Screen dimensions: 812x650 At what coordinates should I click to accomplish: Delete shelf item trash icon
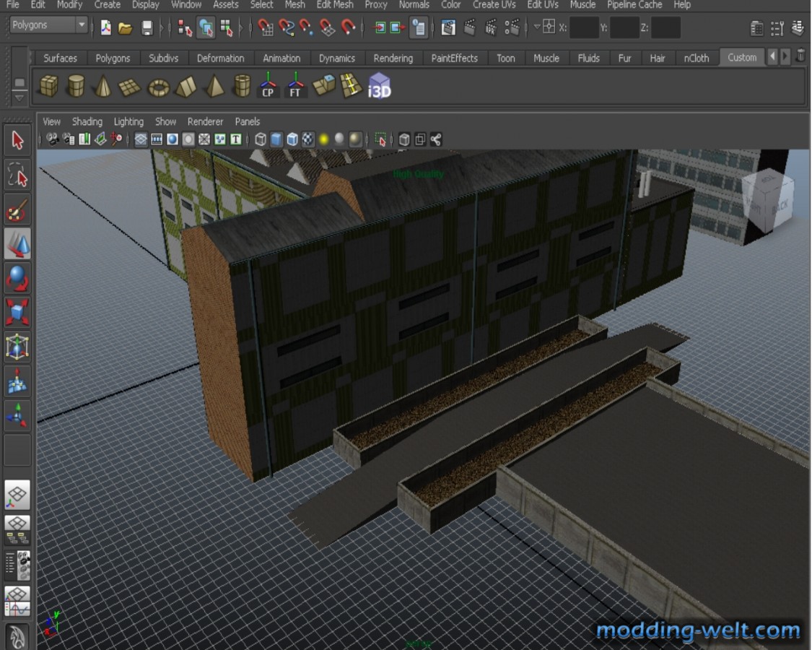[800, 56]
